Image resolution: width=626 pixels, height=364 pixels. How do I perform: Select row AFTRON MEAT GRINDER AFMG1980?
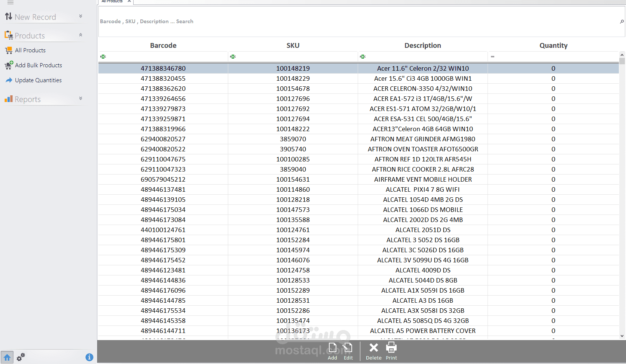[x=358, y=139]
